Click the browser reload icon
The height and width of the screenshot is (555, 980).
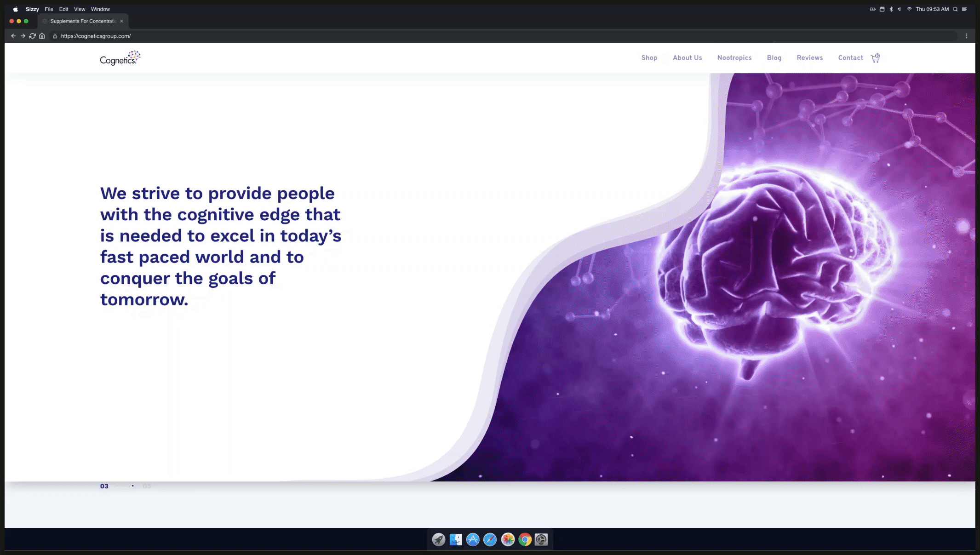click(32, 36)
